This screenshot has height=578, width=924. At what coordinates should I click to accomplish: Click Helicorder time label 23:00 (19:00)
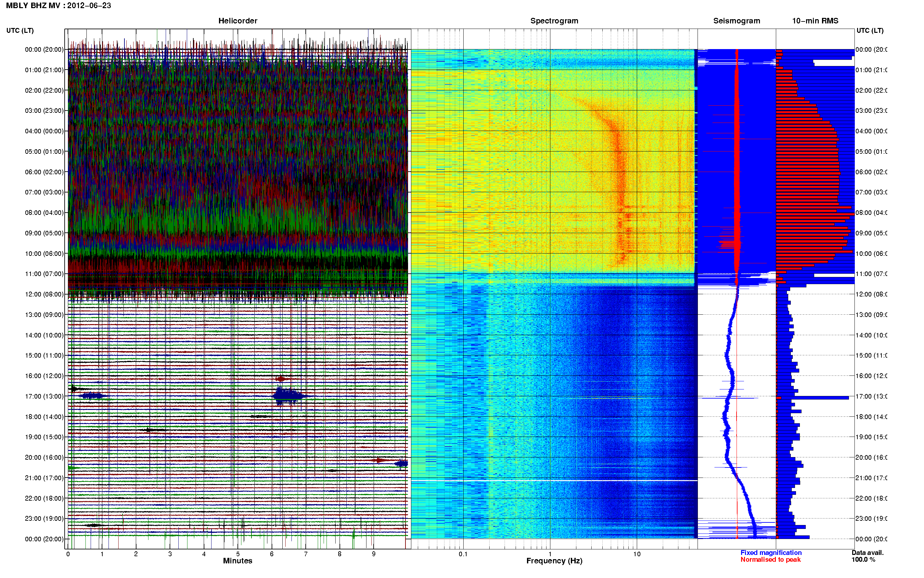(44, 519)
